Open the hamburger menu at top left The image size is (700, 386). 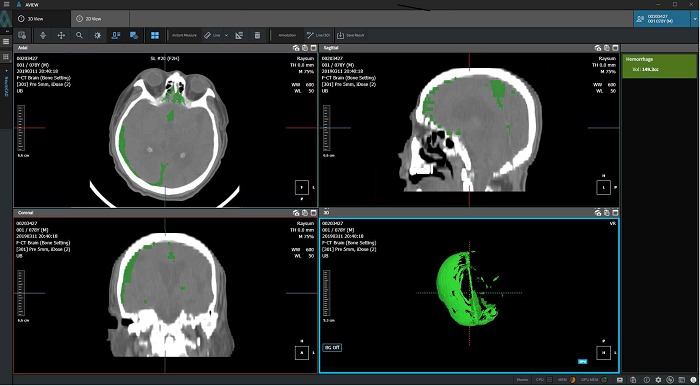click(x=6, y=4)
